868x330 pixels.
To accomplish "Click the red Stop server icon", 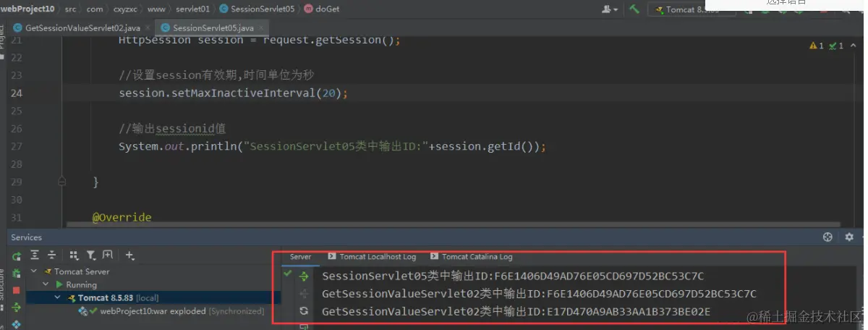I will pos(16,290).
